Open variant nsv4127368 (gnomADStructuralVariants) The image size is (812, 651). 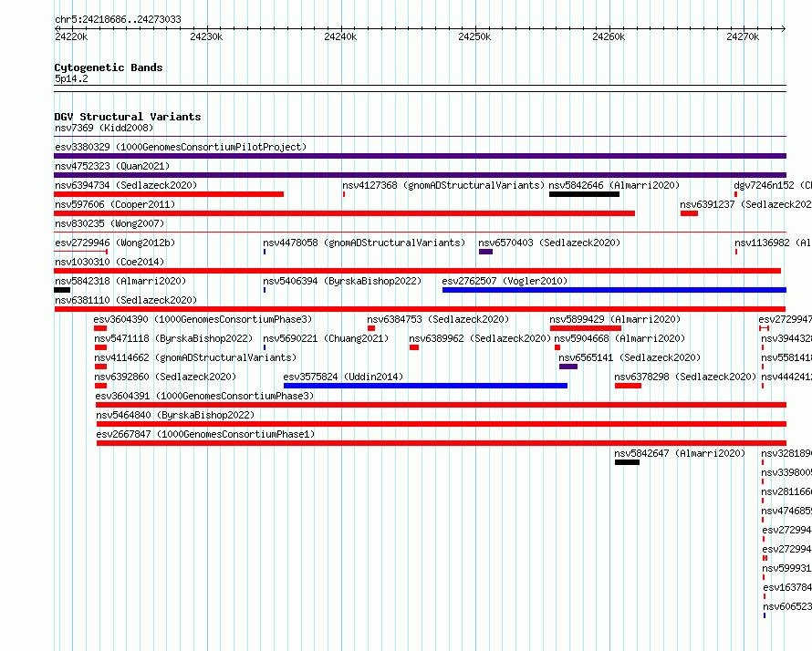coord(443,185)
